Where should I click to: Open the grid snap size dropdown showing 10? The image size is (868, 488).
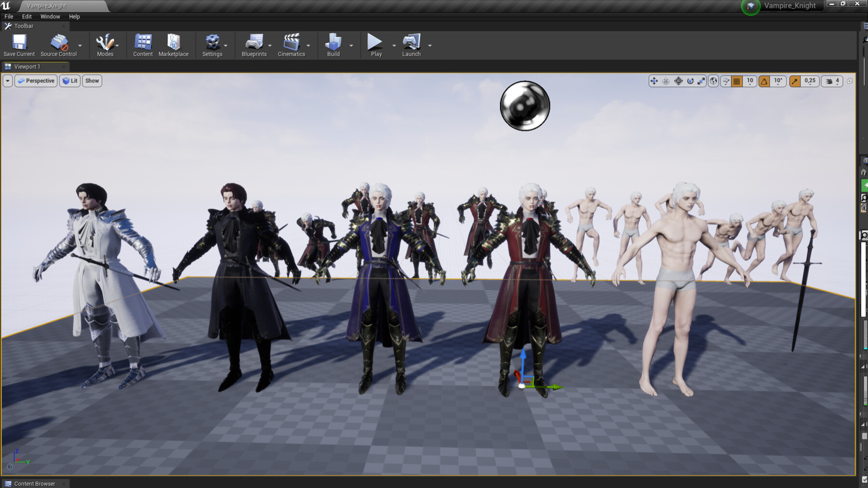pos(749,81)
